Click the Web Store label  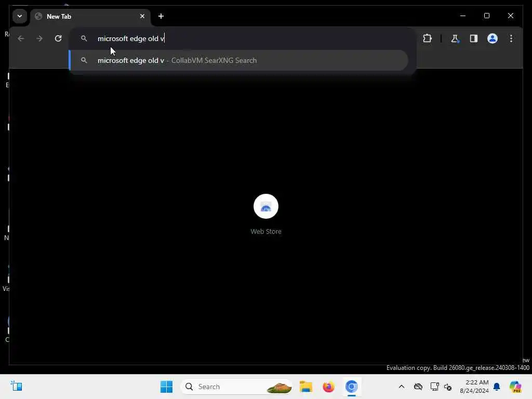pyautogui.click(x=266, y=231)
